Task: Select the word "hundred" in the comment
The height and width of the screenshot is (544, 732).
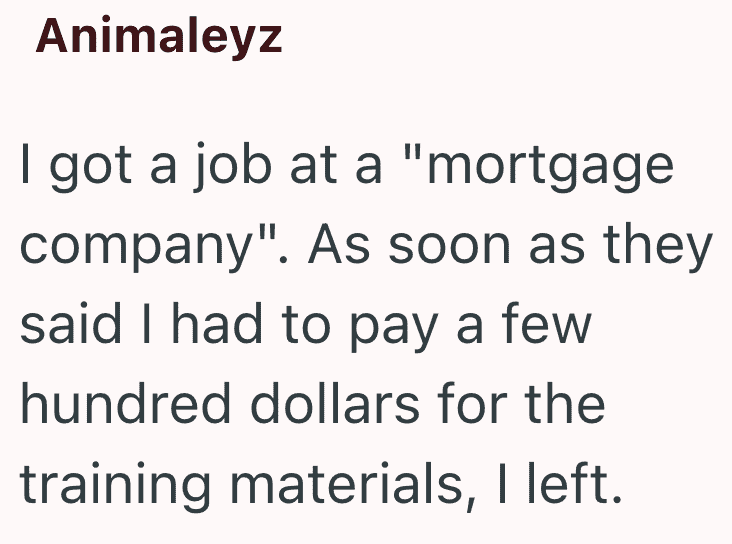Action: click(125, 403)
